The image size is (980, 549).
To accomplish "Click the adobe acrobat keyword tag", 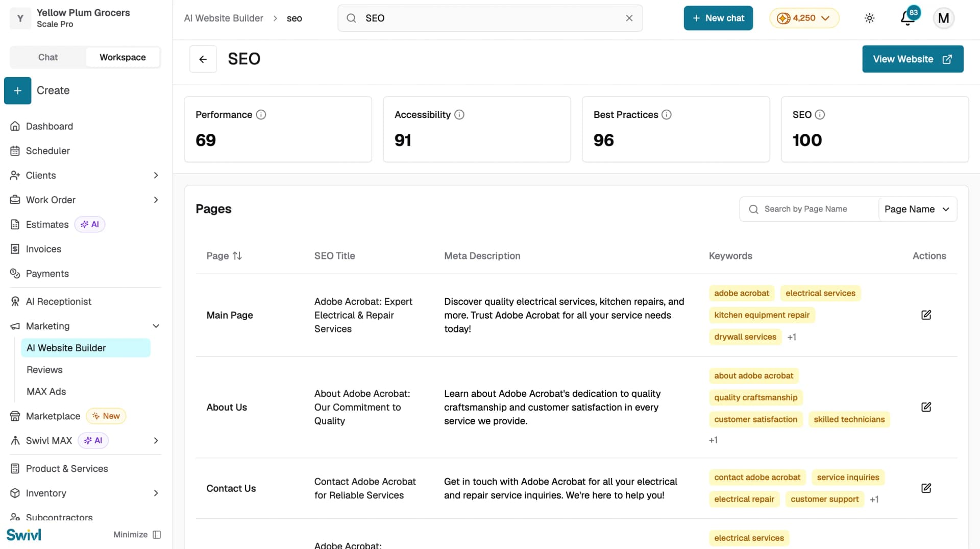I will pos(741,293).
